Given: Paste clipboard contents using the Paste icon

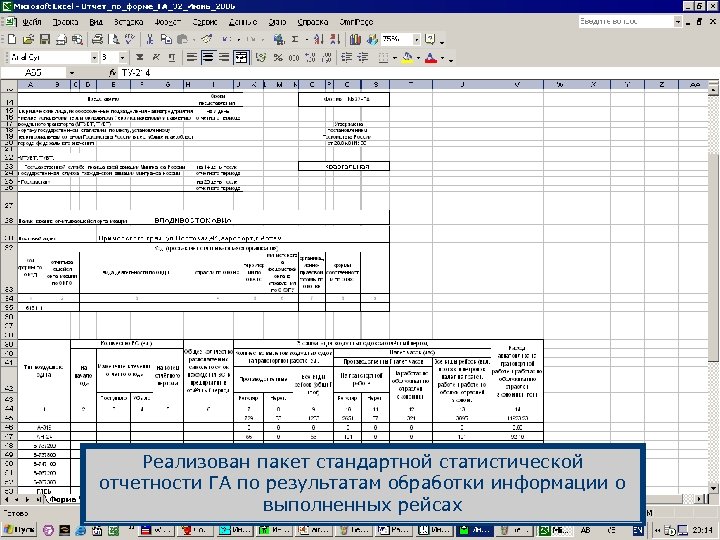Looking at the screenshot, I should point(183,39).
